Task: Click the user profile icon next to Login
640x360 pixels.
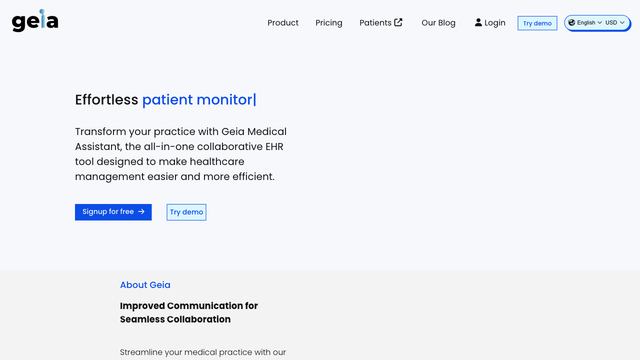Action: pyautogui.click(x=478, y=22)
